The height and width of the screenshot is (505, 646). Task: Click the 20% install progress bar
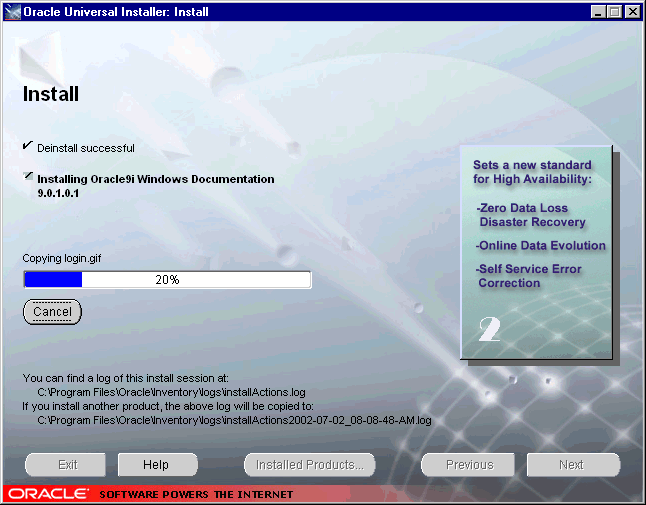point(168,280)
